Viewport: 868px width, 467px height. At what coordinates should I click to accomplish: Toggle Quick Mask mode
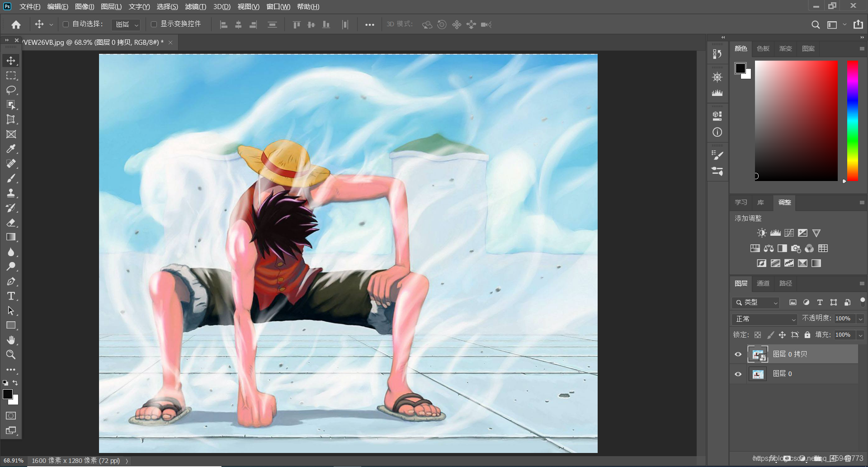click(11, 416)
